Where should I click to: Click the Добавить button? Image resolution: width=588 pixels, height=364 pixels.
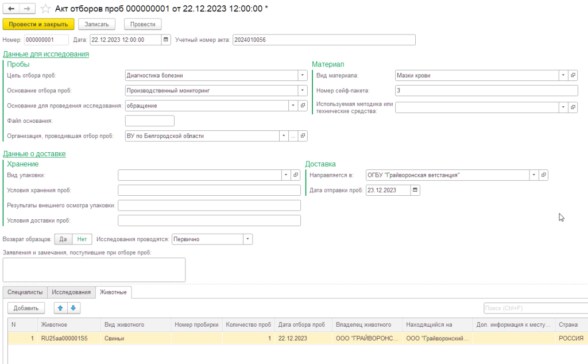(x=26, y=308)
